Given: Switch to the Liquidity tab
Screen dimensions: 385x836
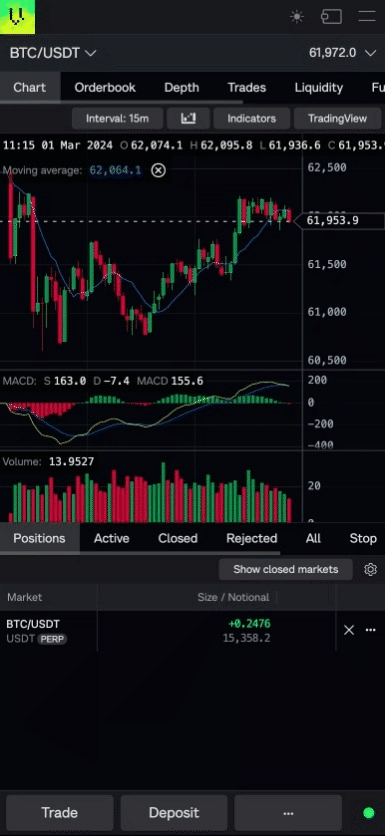Looking at the screenshot, I should click(x=318, y=87).
